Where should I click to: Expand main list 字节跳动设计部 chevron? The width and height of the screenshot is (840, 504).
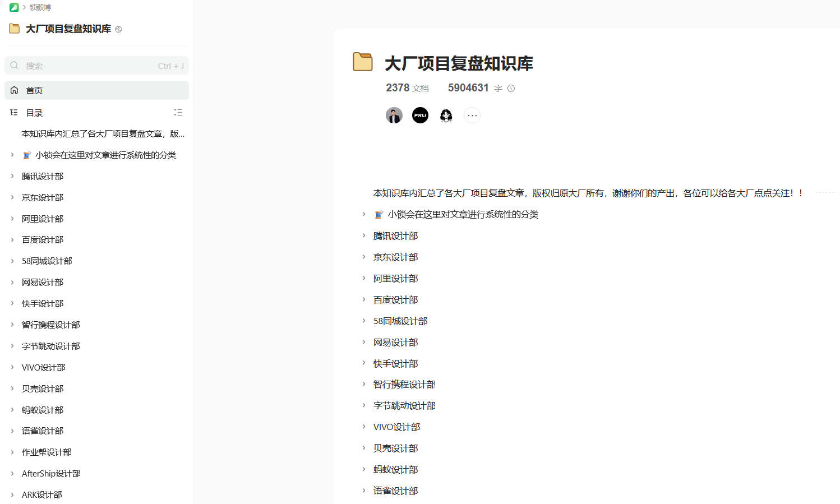364,405
